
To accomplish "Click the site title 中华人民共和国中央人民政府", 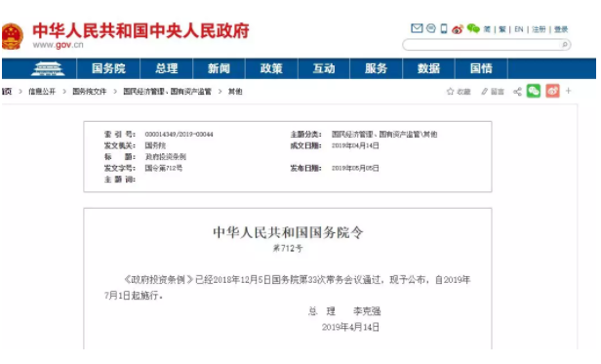I will 140,30.
